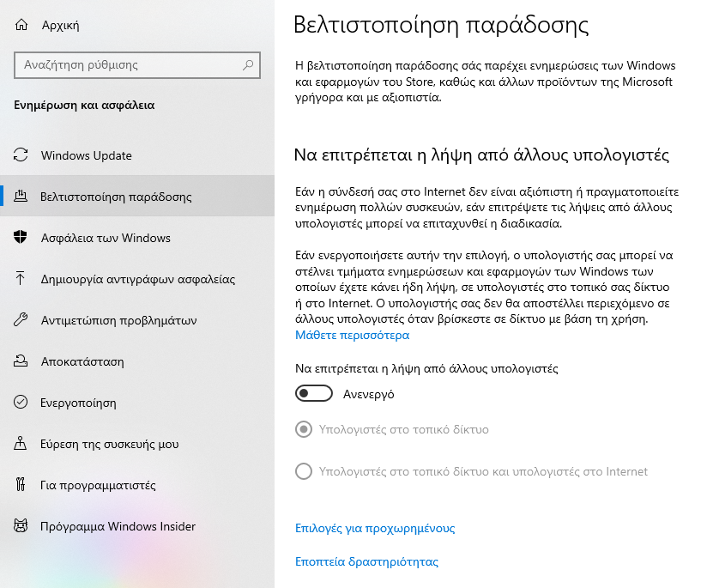Click the Windows Update refresh icon
This screenshot has height=588, width=701.
(x=21, y=155)
